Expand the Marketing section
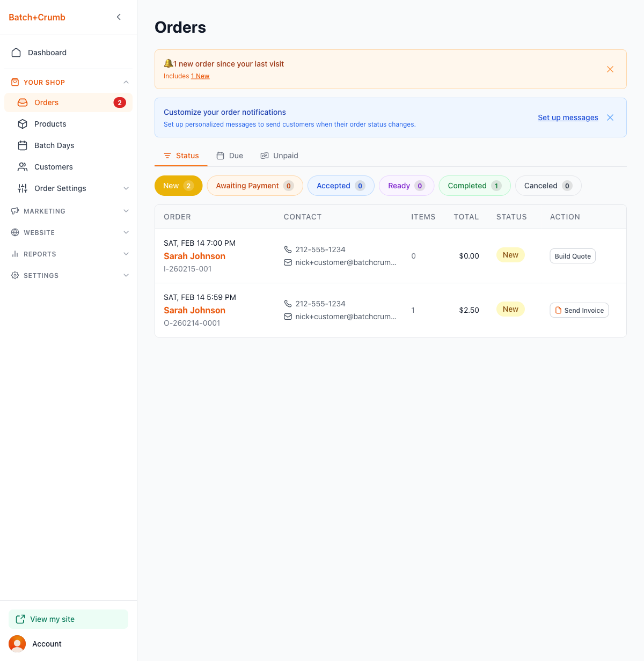The height and width of the screenshot is (661, 644). tap(126, 211)
